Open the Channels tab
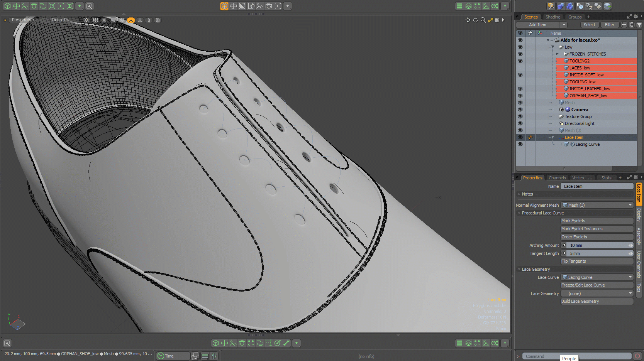This screenshot has width=644, height=361. pyautogui.click(x=557, y=178)
